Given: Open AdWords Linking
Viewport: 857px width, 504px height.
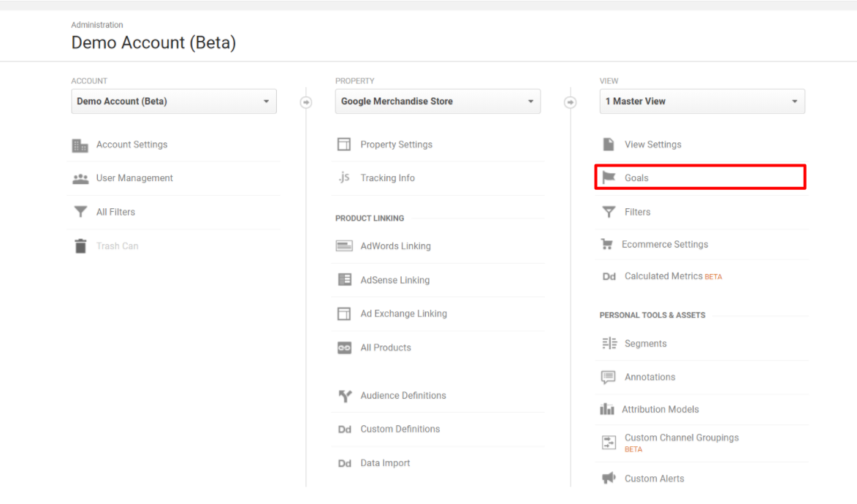Looking at the screenshot, I should coord(396,246).
